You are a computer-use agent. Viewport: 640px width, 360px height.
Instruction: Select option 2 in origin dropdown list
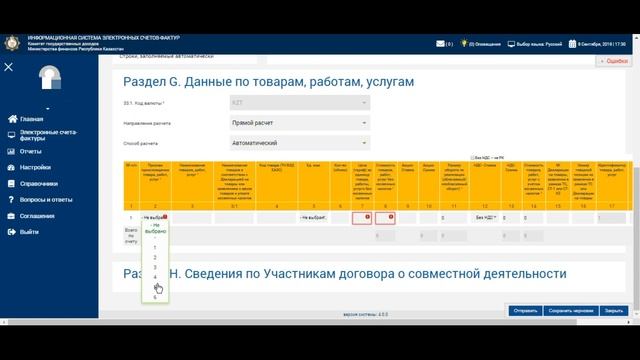pyautogui.click(x=155, y=258)
